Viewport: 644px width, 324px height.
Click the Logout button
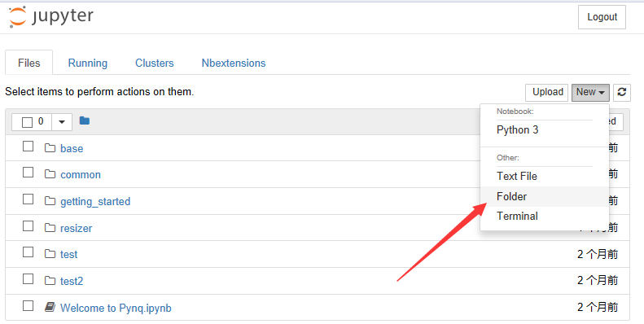pyautogui.click(x=602, y=17)
